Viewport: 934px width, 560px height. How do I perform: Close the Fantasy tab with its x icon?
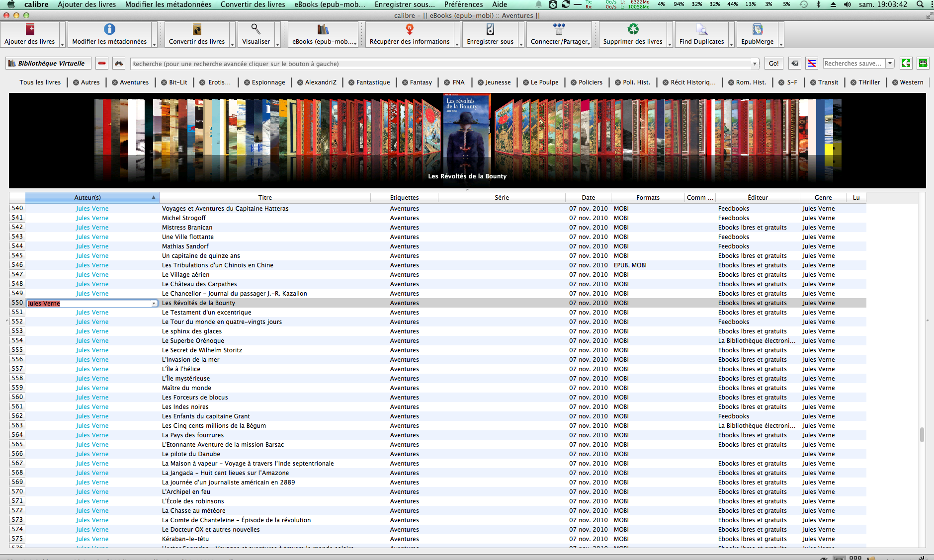405,82
